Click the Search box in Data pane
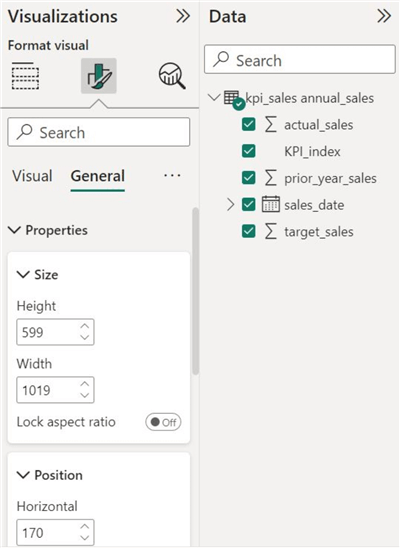Viewport: 400px width, 548px height. click(x=300, y=59)
